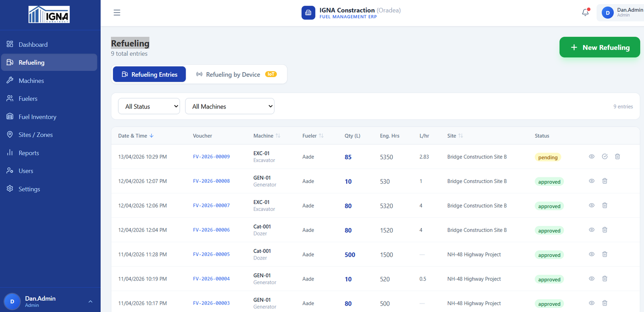Open the hamburger sidebar toggle
This screenshot has width=644, height=312.
[117, 12]
